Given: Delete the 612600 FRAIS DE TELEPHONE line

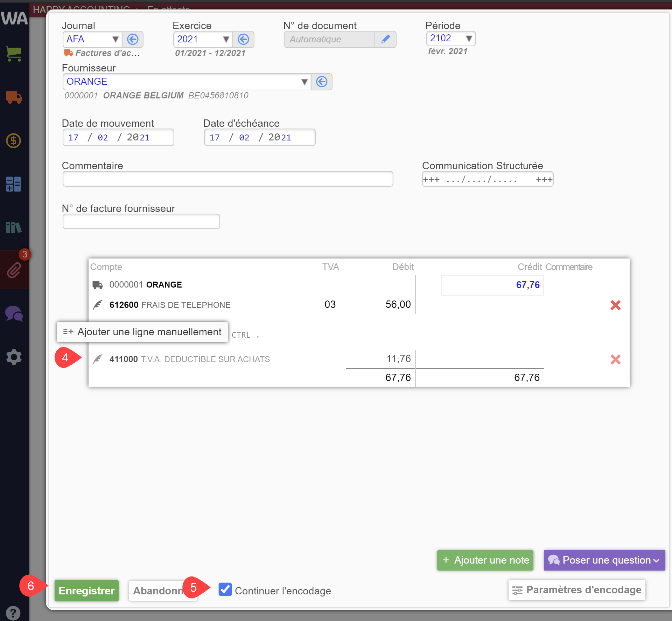Looking at the screenshot, I should [615, 305].
